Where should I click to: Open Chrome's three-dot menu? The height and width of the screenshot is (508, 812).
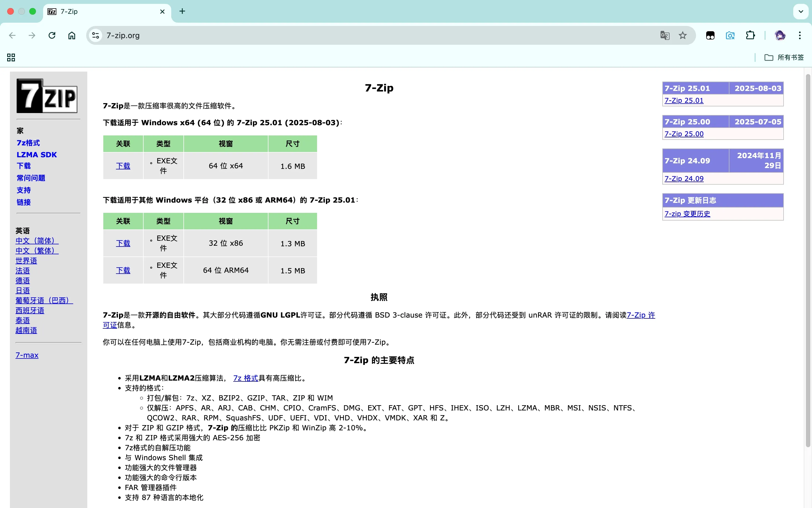coord(800,35)
